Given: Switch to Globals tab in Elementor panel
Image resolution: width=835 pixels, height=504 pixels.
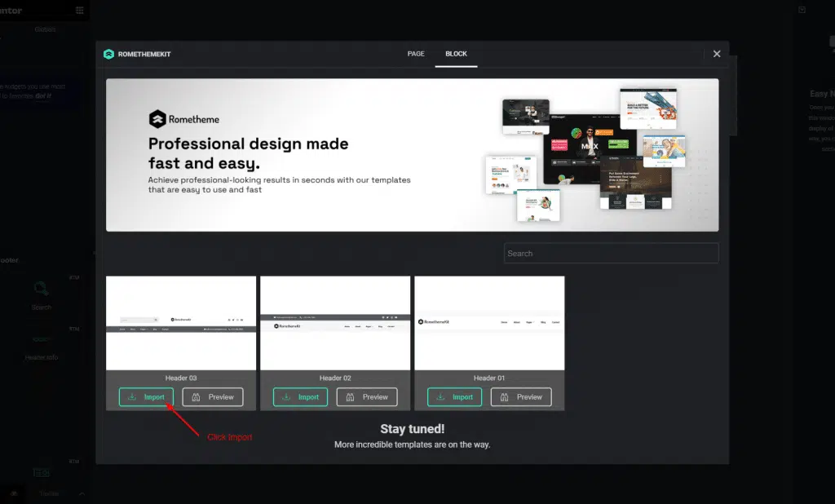Looking at the screenshot, I should [x=46, y=29].
